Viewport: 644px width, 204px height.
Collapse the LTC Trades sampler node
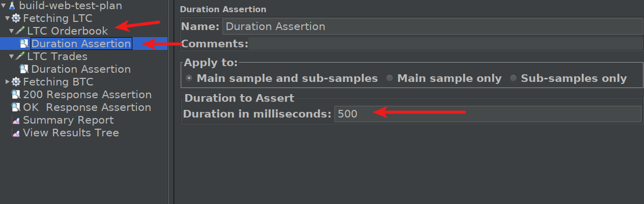pos(11,56)
